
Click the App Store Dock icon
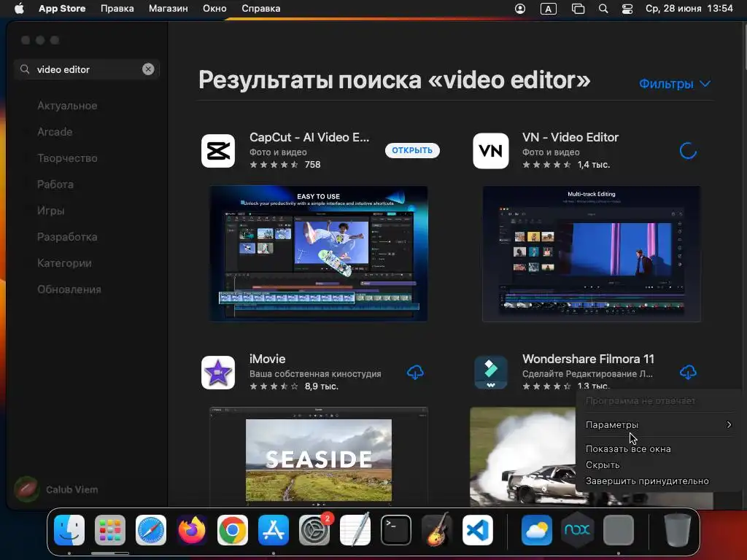click(274, 530)
